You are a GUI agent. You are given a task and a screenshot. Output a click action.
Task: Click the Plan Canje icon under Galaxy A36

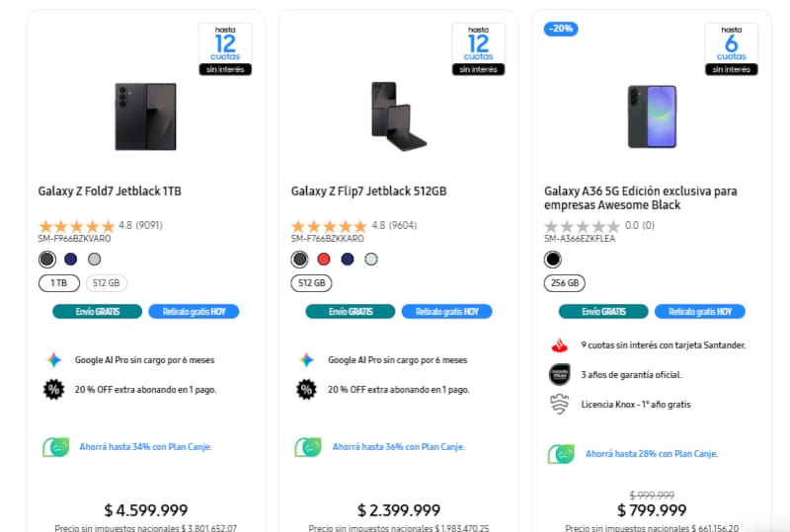561,454
